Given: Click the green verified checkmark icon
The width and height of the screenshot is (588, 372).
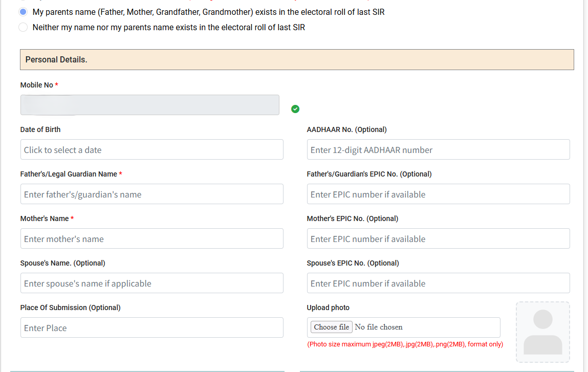Looking at the screenshot, I should (x=295, y=108).
